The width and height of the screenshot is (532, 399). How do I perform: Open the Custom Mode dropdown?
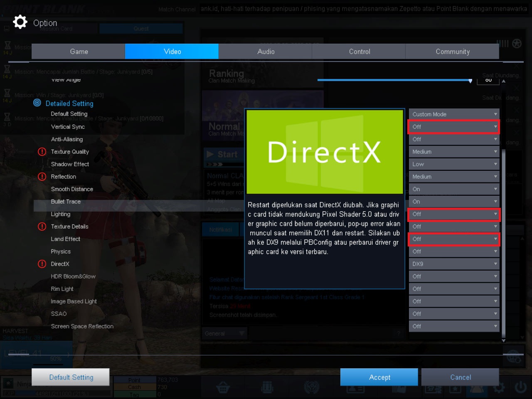(x=454, y=114)
